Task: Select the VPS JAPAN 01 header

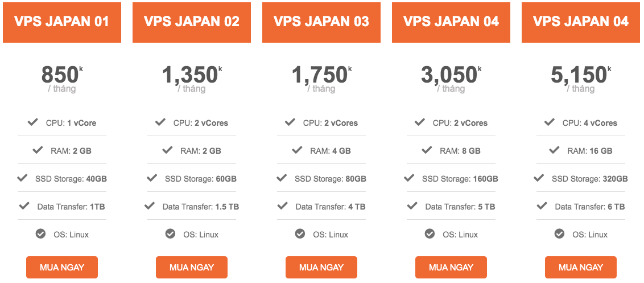Action: [x=62, y=22]
